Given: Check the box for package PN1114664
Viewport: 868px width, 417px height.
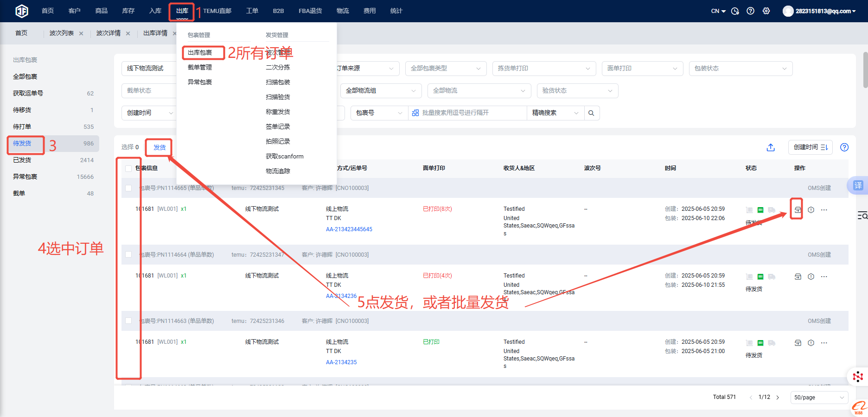Looking at the screenshot, I should (x=128, y=254).
